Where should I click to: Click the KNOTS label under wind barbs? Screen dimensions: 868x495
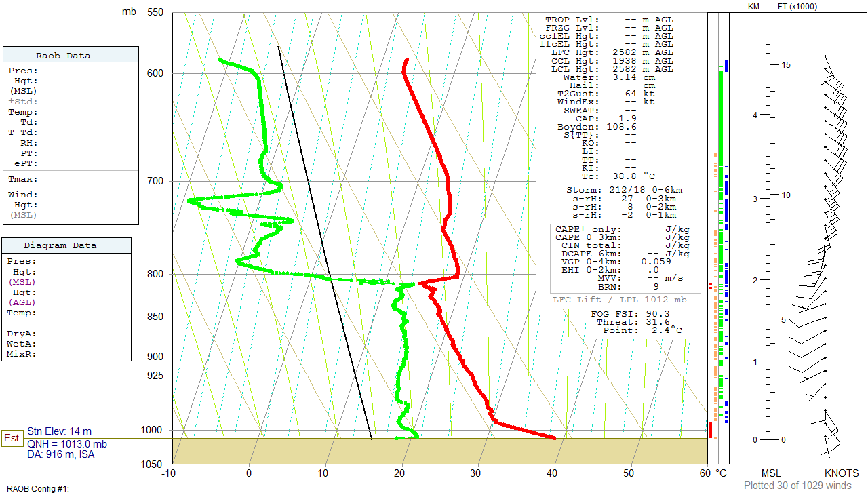[x=841, y=473]
